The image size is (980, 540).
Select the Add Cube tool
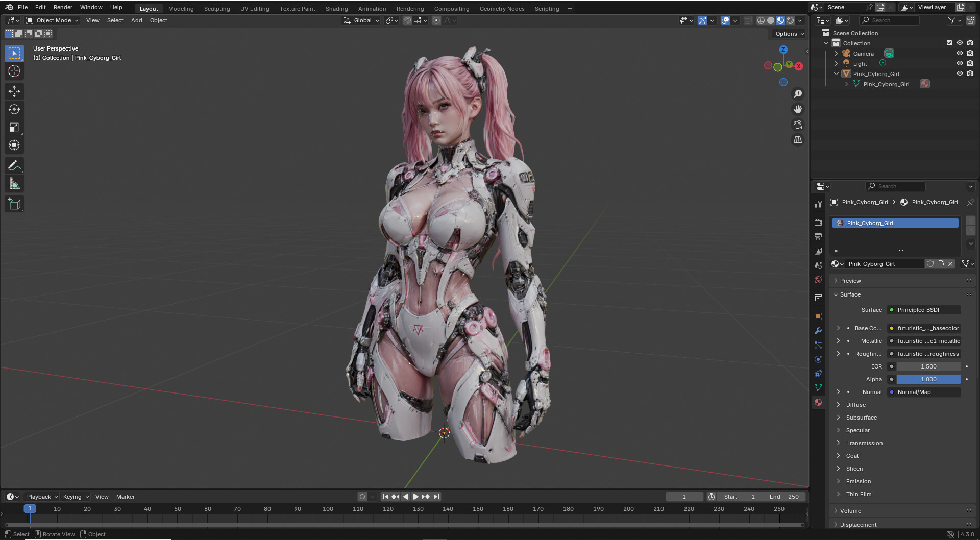(14, 204)
